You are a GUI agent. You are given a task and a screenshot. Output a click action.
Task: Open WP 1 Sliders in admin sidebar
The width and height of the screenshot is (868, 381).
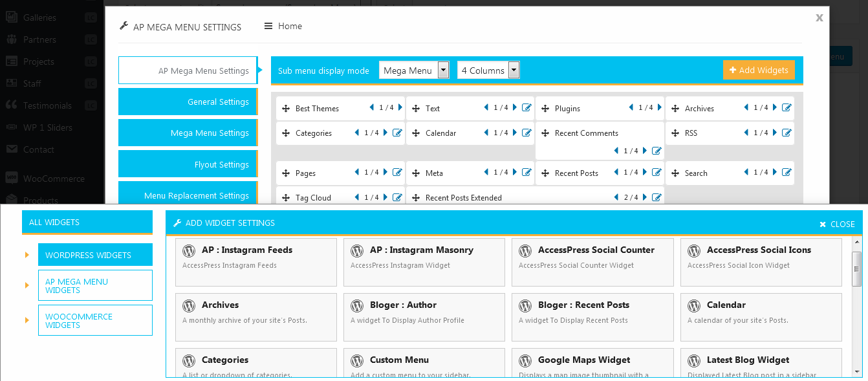click(48, 127)
